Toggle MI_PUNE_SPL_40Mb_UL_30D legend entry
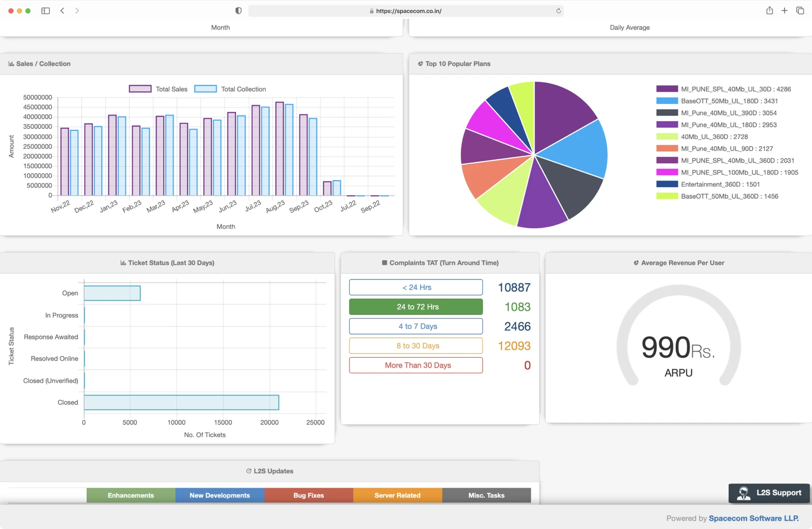 tap(724, 89)
